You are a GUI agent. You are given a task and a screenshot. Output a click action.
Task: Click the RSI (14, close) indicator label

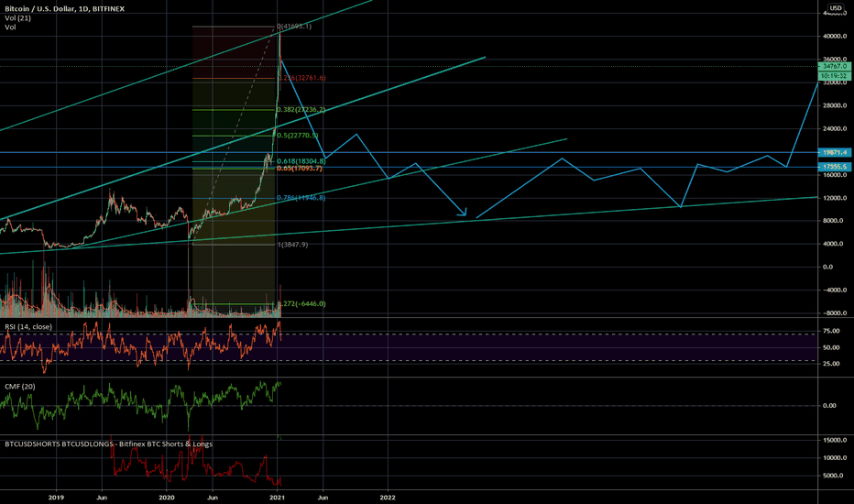point(28,327)
